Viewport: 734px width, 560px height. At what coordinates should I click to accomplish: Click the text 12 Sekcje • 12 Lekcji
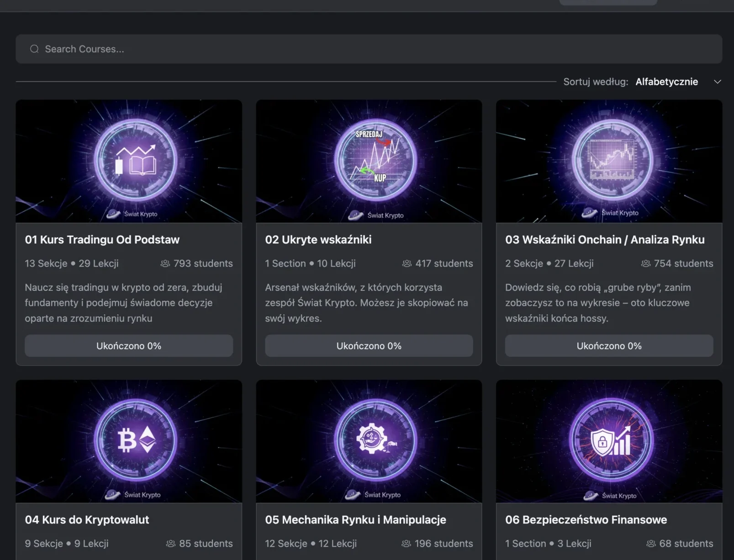click(x=311, y=544)
